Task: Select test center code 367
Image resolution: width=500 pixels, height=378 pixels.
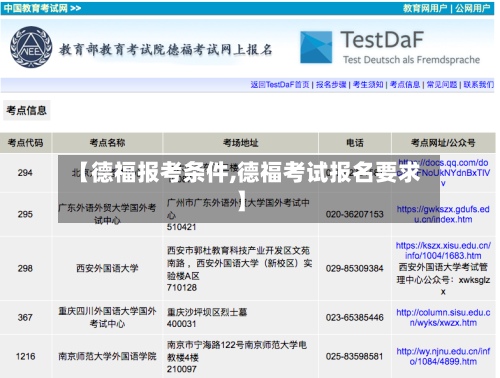Action: (25, 317)
